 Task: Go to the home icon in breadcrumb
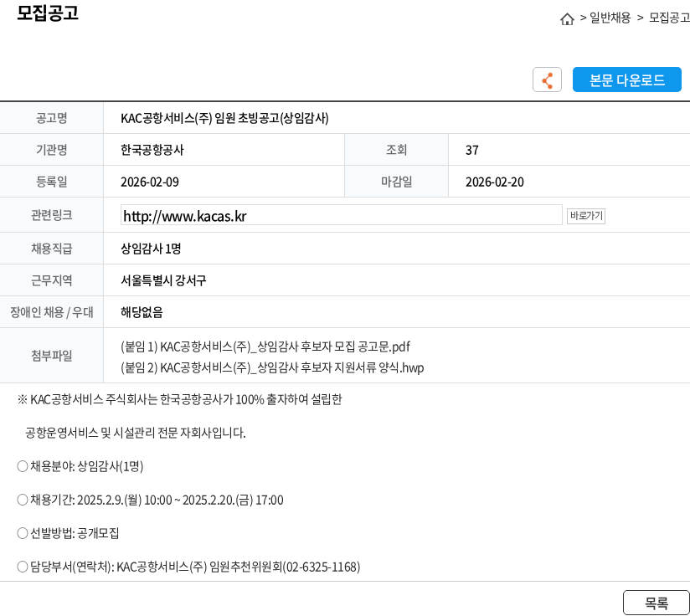point(567,18)
